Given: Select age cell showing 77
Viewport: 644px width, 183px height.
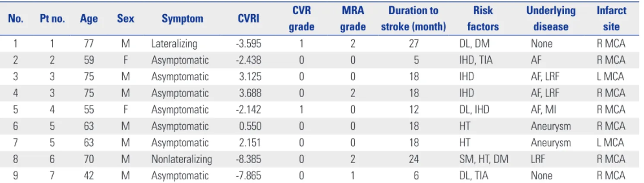Looking at the screenshot, I should (x=88, y=44).
